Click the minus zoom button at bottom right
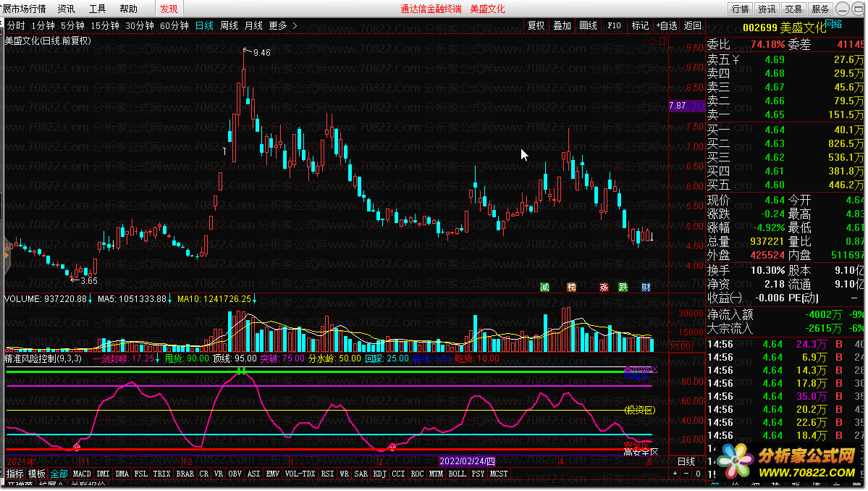Screen dimensions: 868x491 tap(686, 474)
